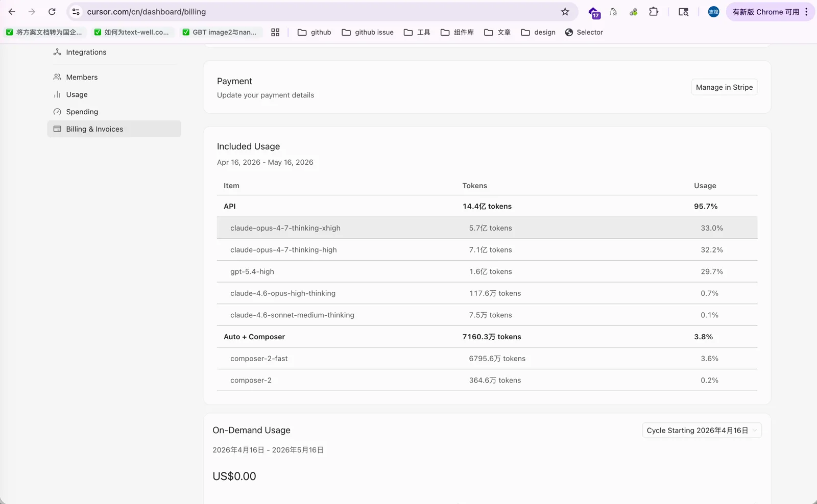Click the Billing & Invoices card icon

click(x=57, y=129)
